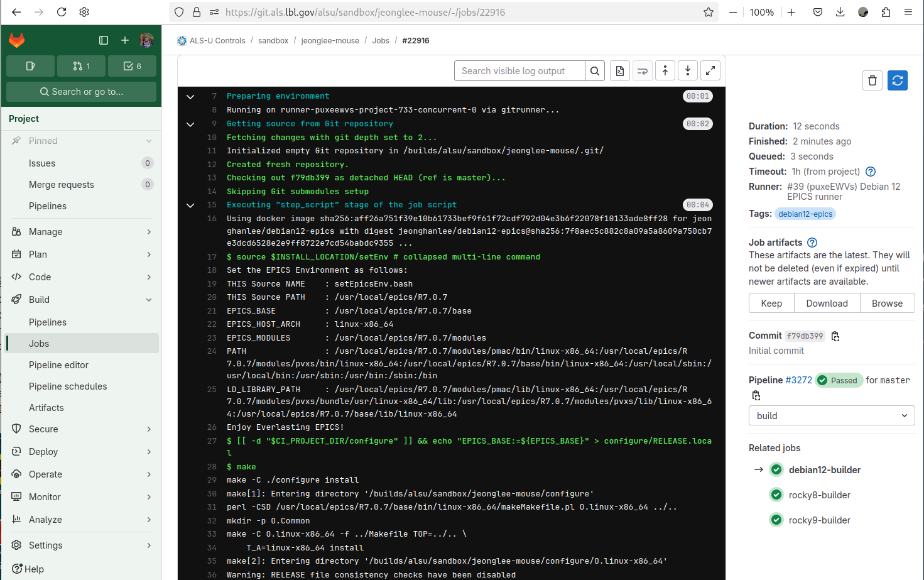Open pipeline #3272 link
Image resolution: width=924 pixels, height=580 pixels.
pos(798,380)
